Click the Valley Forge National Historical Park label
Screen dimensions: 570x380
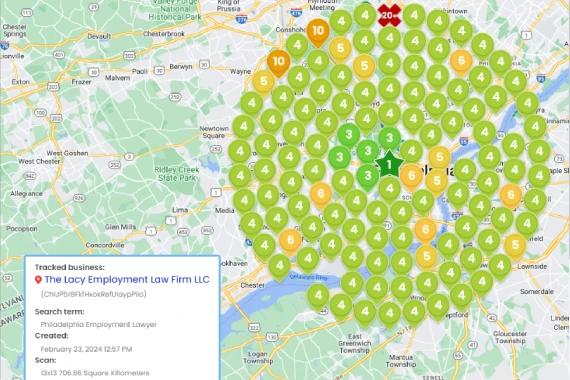pyautogui.click(x=175, y=10)
